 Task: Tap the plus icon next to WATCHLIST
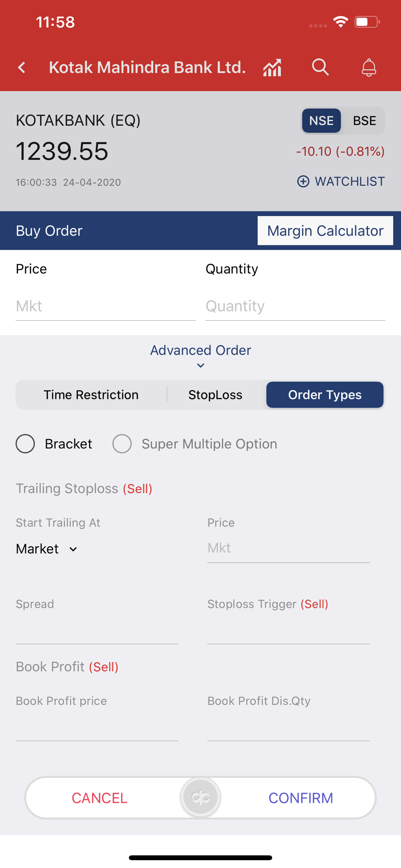click(303, 181)
